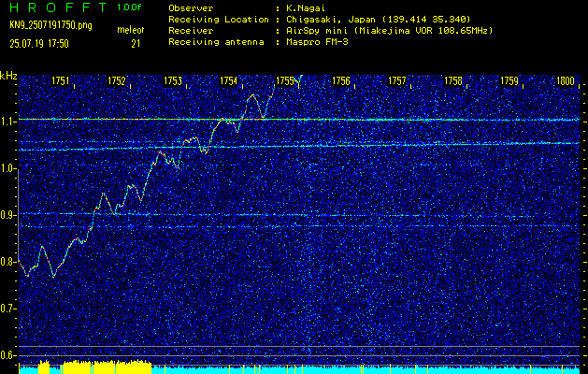This screenshot has height=374, width=588.
Task: Click the Receiving antenna label
Action: tap(216, 42)
